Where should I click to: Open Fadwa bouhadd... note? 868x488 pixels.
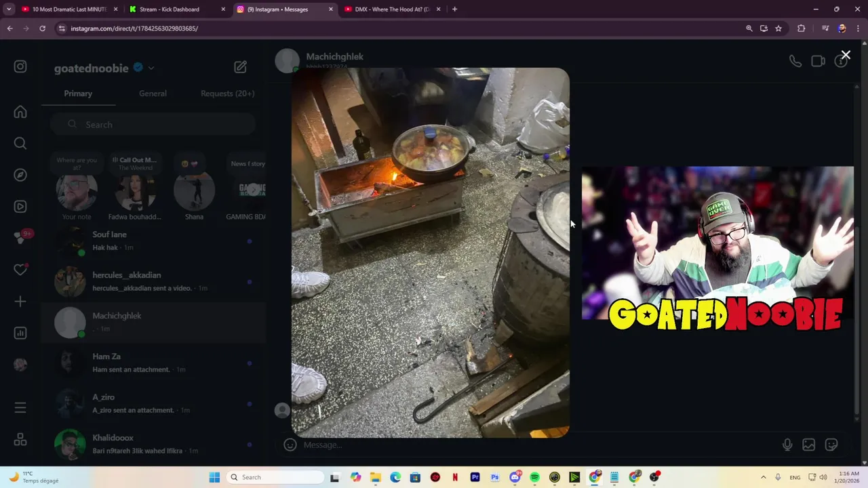[135, 188]
